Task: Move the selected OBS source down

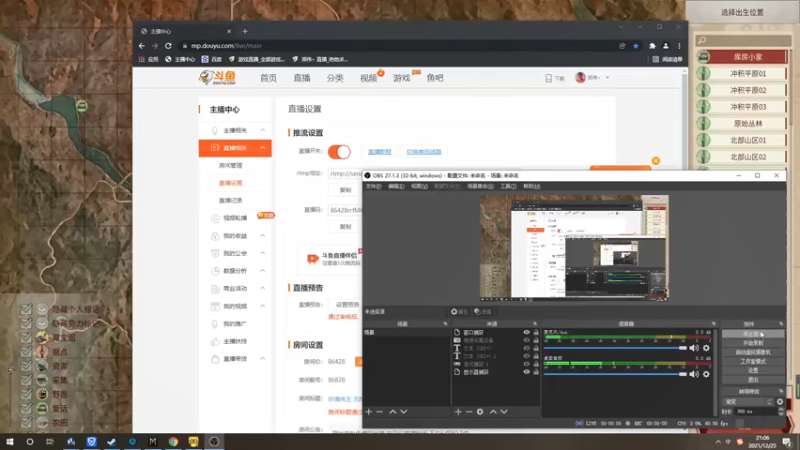Action: coord(504,412)
